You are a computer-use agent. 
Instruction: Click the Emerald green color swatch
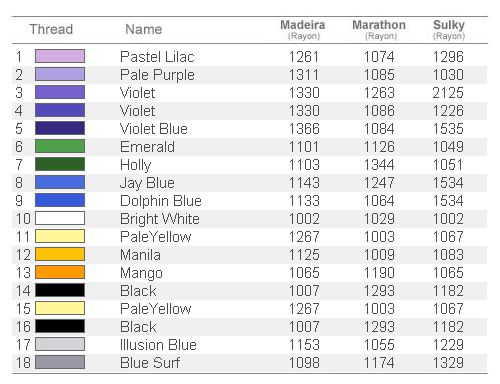click(60, 146)
